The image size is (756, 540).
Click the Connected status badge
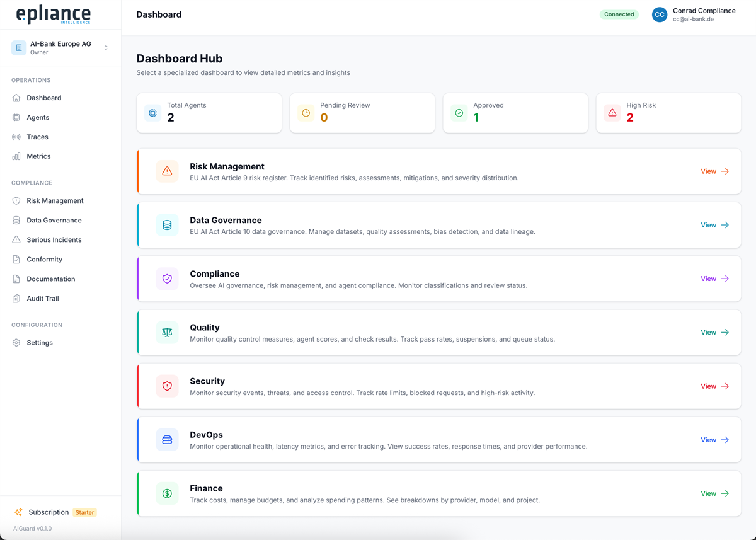click(619, 14)
